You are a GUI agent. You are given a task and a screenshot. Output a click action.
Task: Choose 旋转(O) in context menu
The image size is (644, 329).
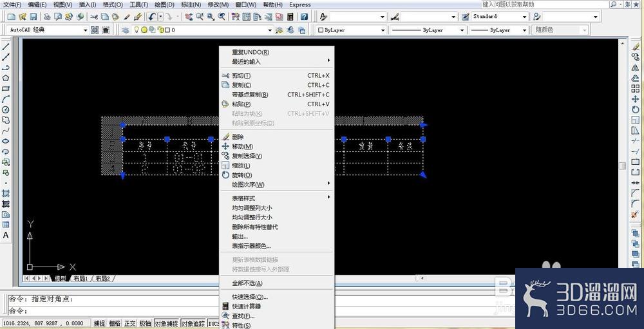coord(277,175)
